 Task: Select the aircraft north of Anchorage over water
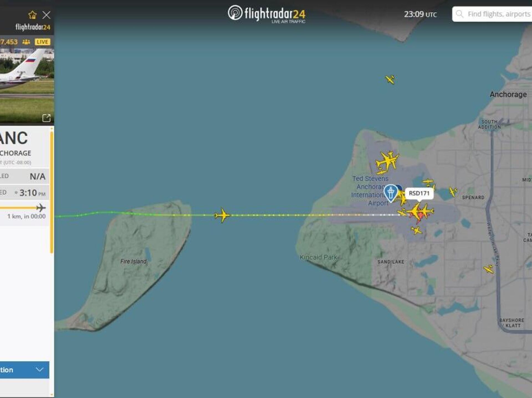390,80
